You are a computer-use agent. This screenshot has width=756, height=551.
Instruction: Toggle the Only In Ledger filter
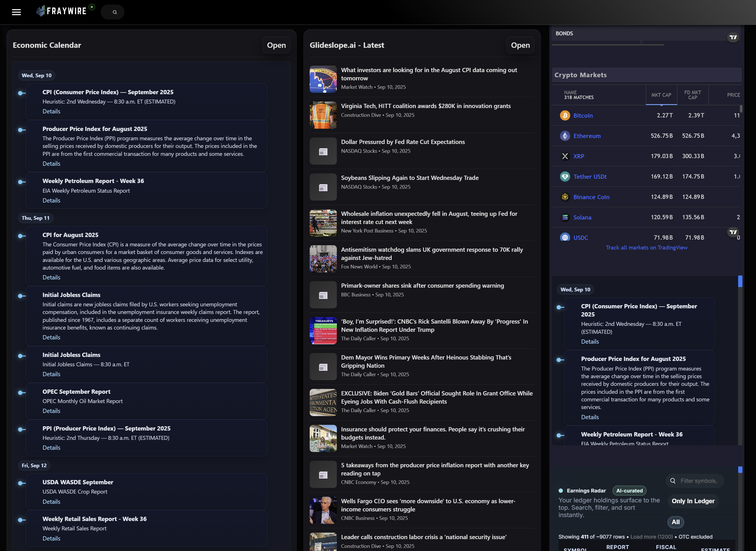tap(693, 501)
